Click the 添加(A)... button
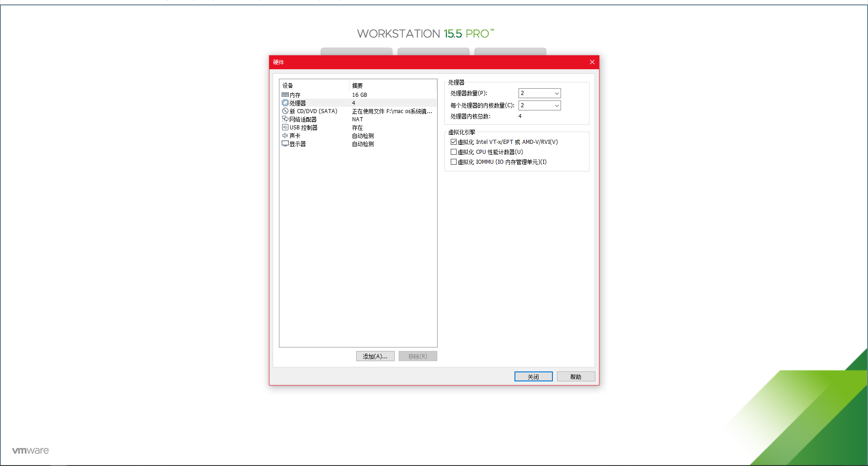 pyautogui.click(x=375, y=357)
